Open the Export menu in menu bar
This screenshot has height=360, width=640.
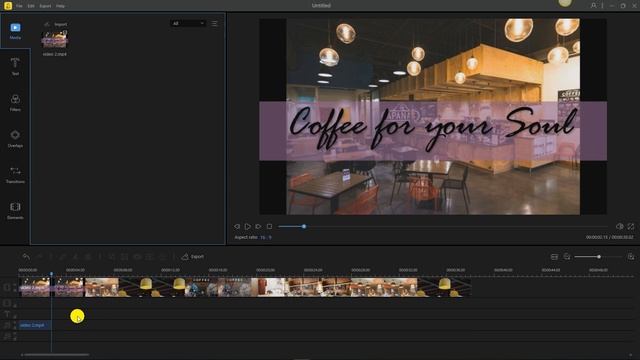[45, 6]
